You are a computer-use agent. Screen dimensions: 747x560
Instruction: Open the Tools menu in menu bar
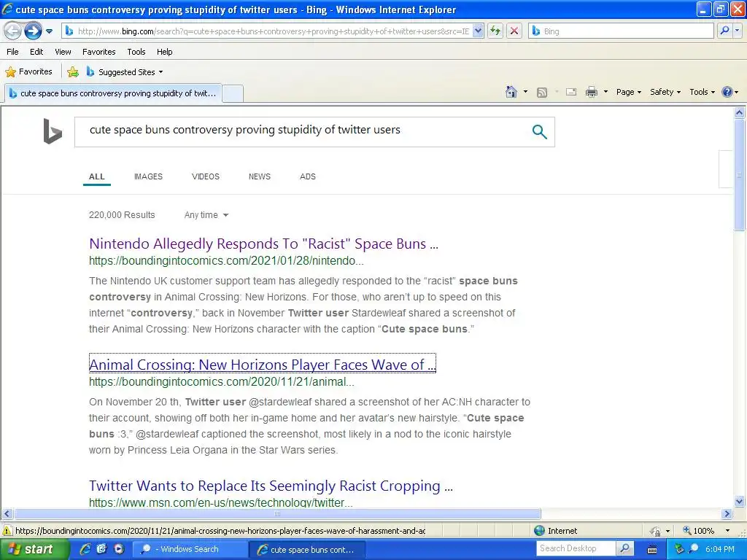point(136,52)
